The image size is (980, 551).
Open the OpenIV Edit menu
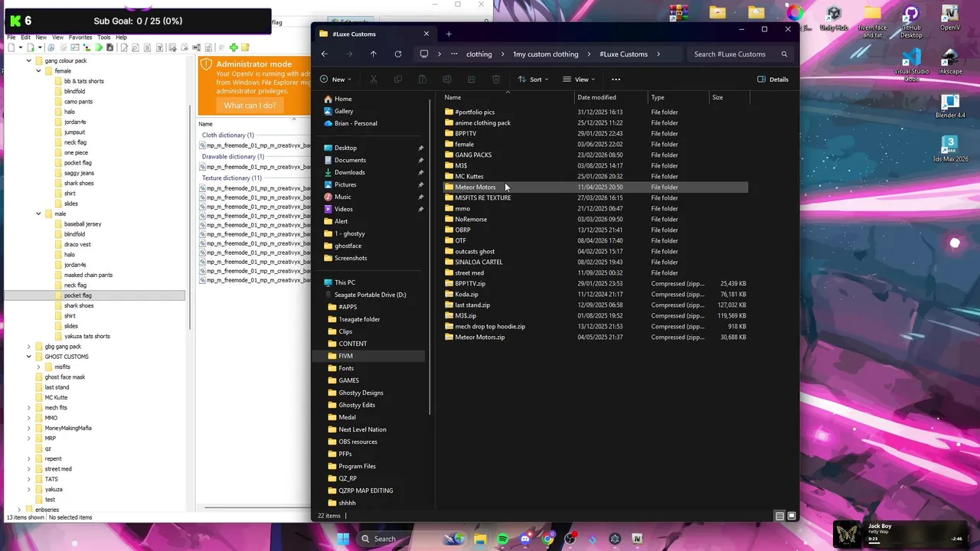[x=25, y=37]
